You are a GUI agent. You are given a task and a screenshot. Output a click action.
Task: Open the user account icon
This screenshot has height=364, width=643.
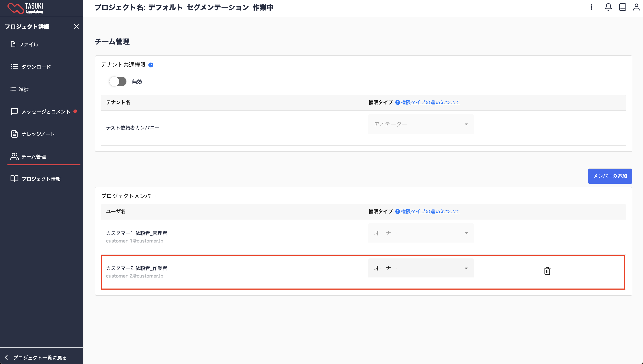636,7
